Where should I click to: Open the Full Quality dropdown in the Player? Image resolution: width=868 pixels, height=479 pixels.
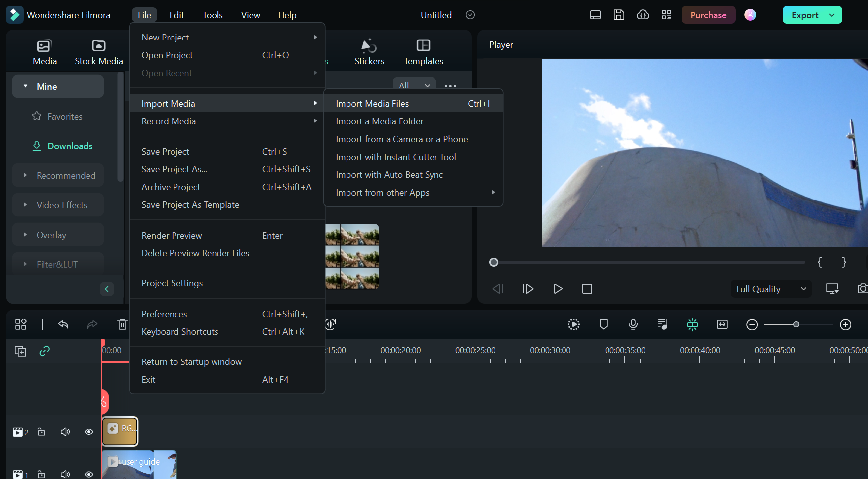[x=770, y=289]
